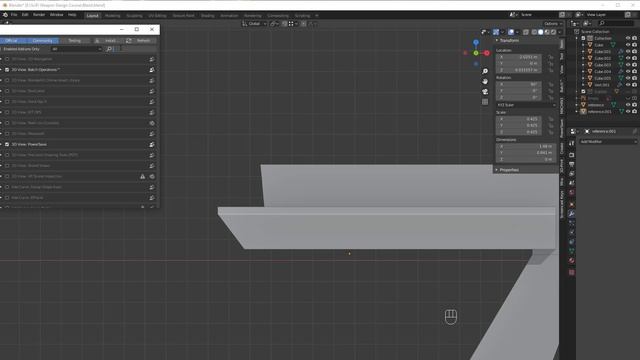Open the output properties tab icon

[571, 164]
